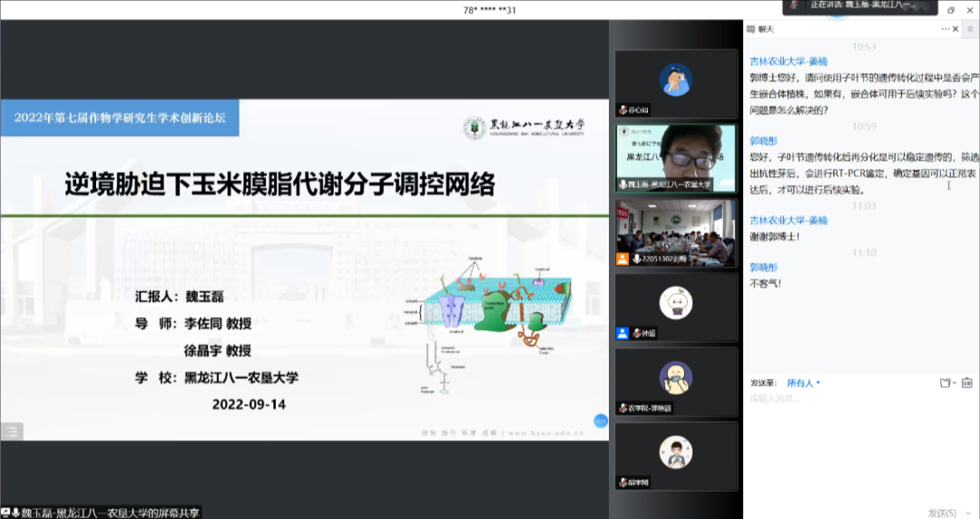Click the blue circular badge on the slide
The height and width of the screenshot is (519, 980).
tap(600, 420)
